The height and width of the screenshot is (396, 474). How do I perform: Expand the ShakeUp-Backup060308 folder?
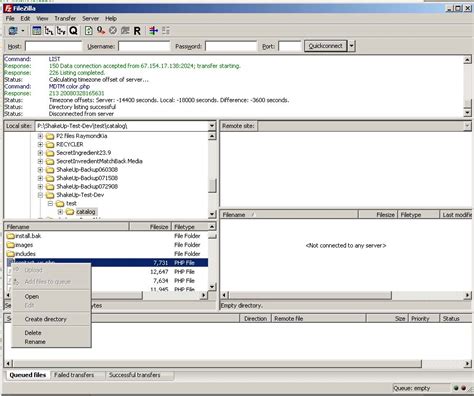coord(40,170)
